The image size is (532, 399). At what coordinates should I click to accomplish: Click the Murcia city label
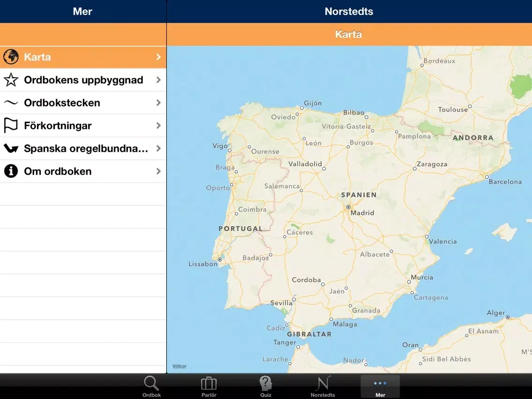pyautogui.click(x=422, y=277)
